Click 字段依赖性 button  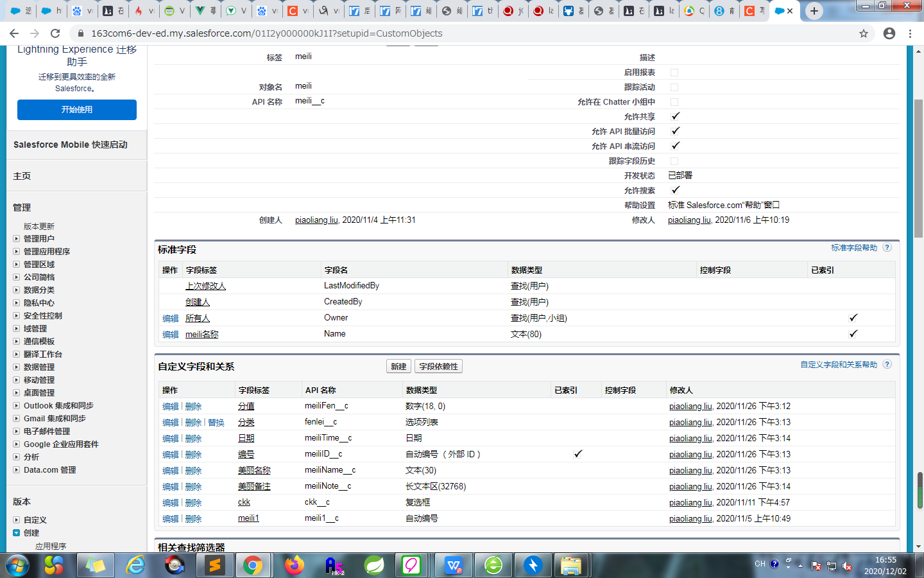[438, 366]
